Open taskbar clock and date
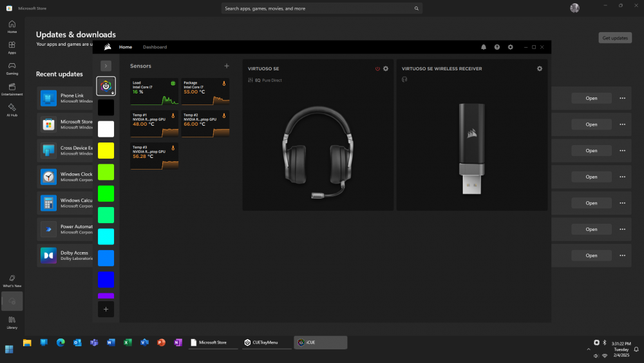 tap(621, 349)
